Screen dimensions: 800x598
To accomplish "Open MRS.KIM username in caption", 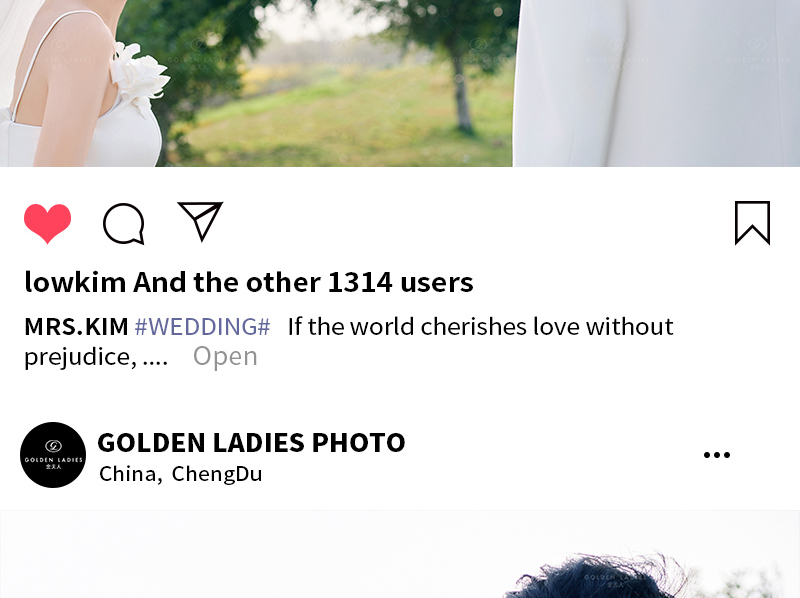I will (x=77, y=327).
